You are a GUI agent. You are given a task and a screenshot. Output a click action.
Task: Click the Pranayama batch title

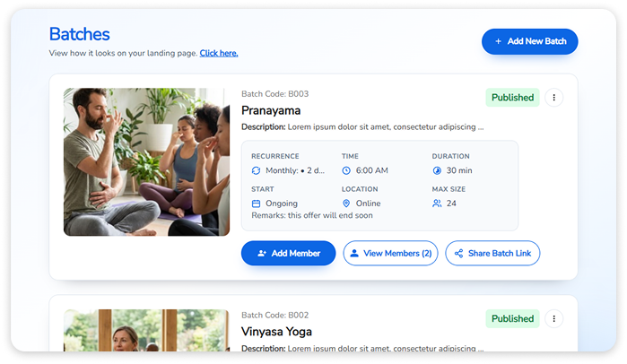(x=271, y=110)
